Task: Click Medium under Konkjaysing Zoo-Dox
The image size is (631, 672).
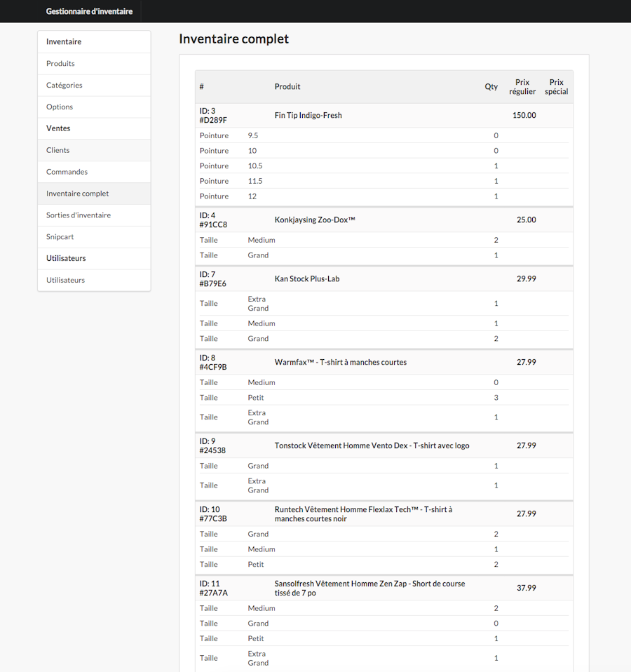Action: pos(262,240)
